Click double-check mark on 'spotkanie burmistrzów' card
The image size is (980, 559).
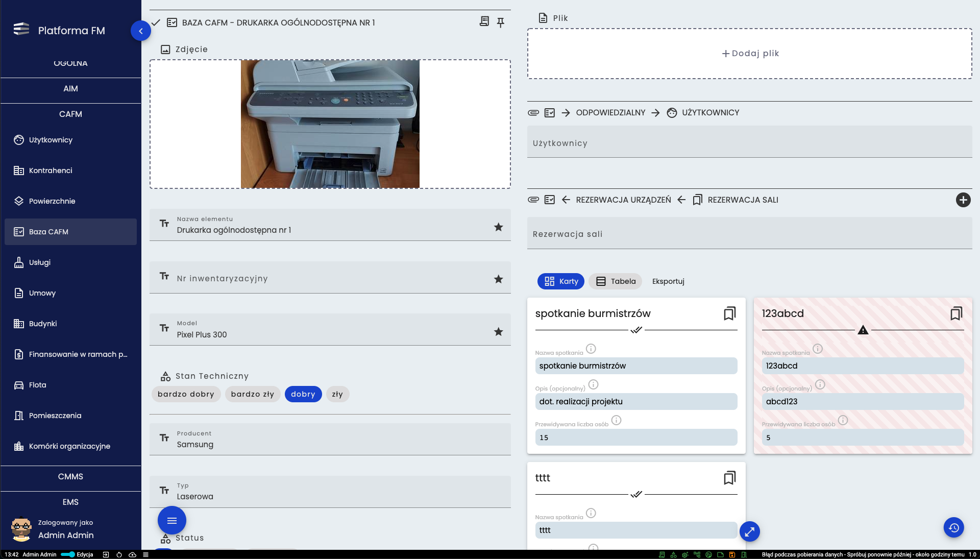point(636,330)
